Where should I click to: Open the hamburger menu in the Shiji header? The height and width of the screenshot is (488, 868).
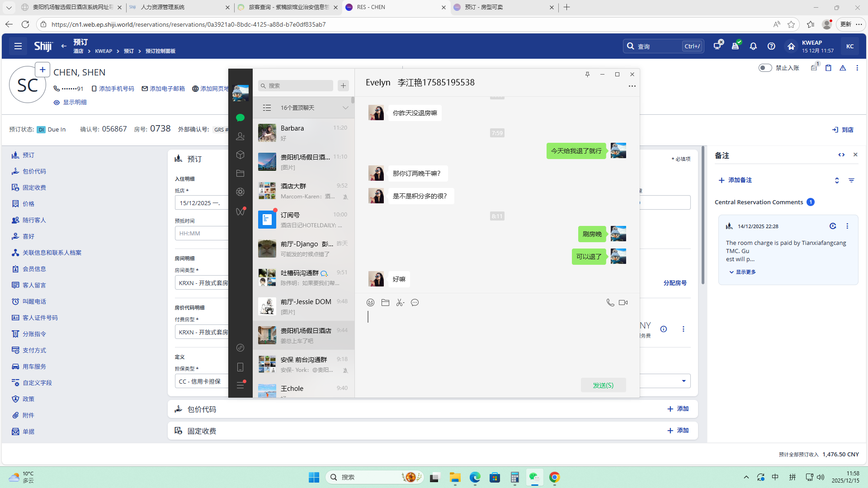(x=18, y=46)
